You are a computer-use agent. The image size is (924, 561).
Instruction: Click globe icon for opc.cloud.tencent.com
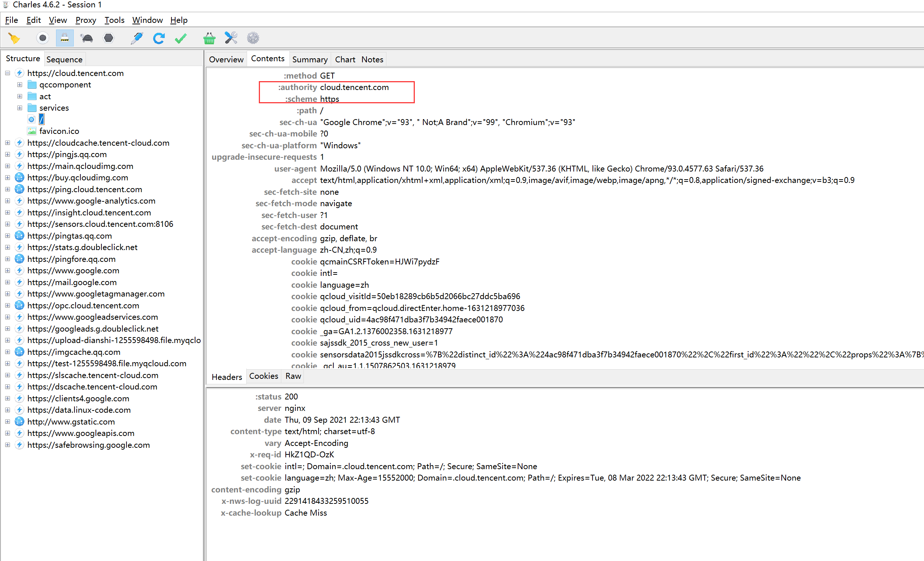pos(20,306)
